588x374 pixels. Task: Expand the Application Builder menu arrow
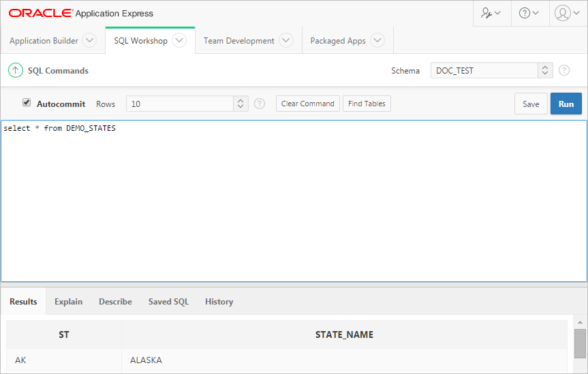pos(89,41)
